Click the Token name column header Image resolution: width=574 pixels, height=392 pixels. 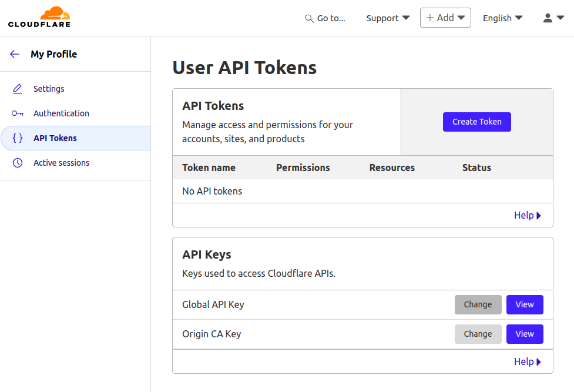209,167
